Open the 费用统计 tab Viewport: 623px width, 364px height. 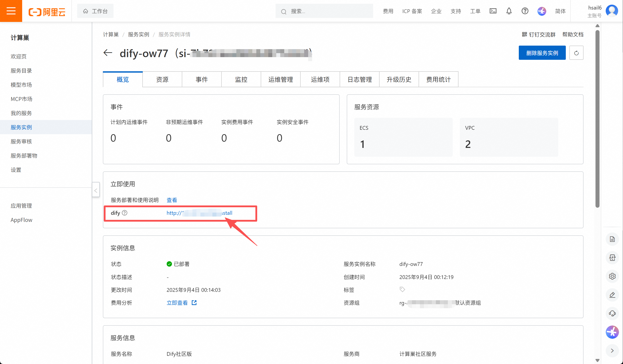439,79
